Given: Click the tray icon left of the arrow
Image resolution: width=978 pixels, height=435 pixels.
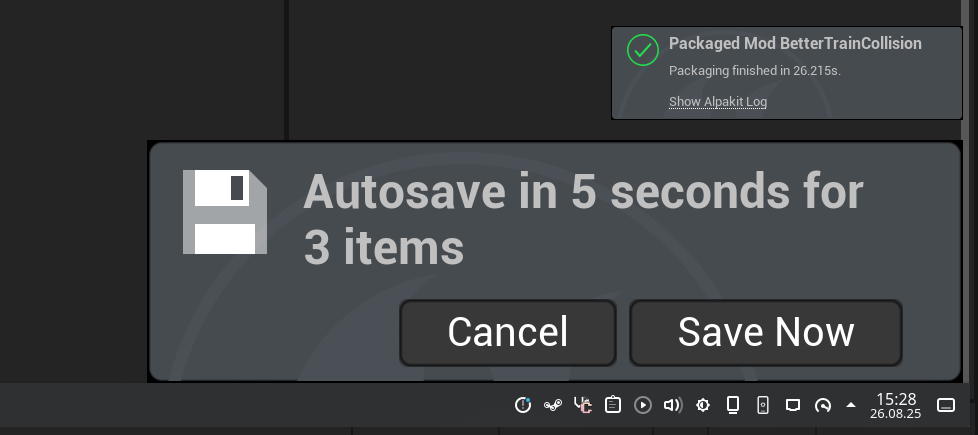Looking at the screenshot, I should pos(823,405).
